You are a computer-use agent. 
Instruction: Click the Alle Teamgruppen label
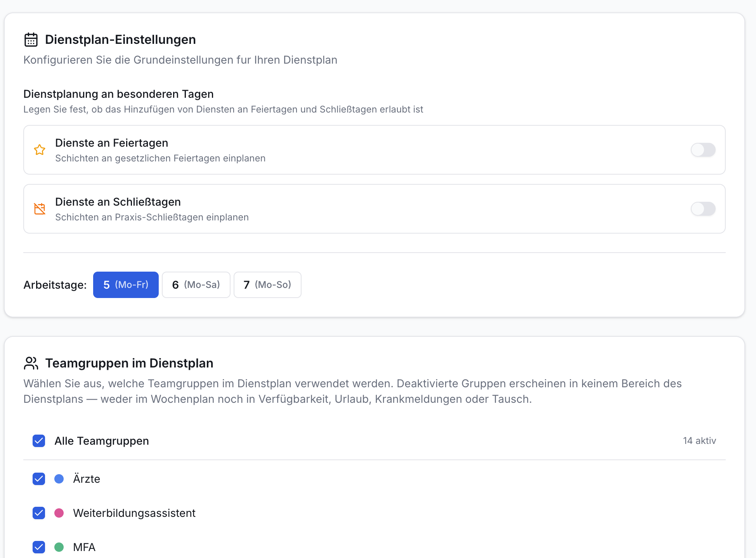click(x=102, y=441)
